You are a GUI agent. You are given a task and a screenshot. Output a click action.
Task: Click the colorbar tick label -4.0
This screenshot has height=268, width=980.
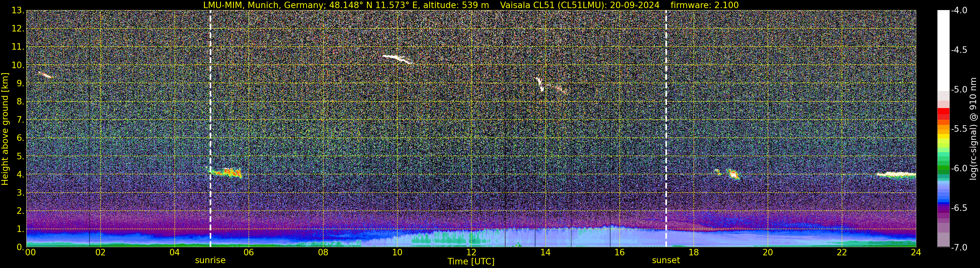959,10
